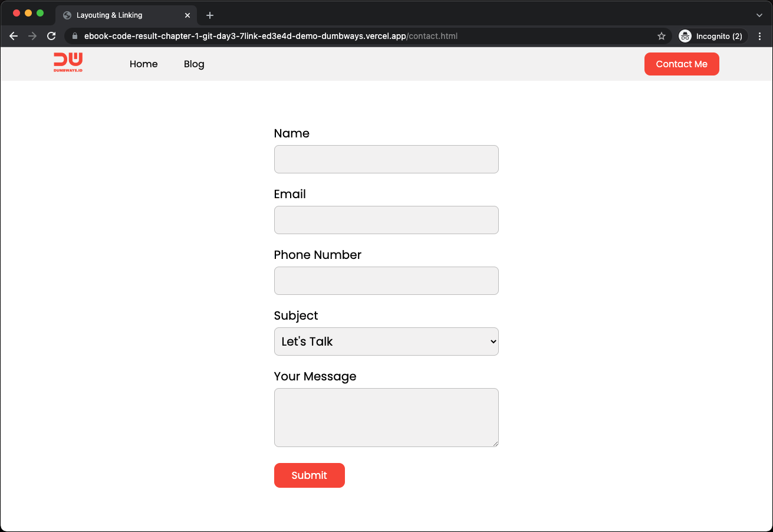Go back with the browser back arrow
This screenshot has height=532, width=773.
pyautogui.click(x=14, y=36)
